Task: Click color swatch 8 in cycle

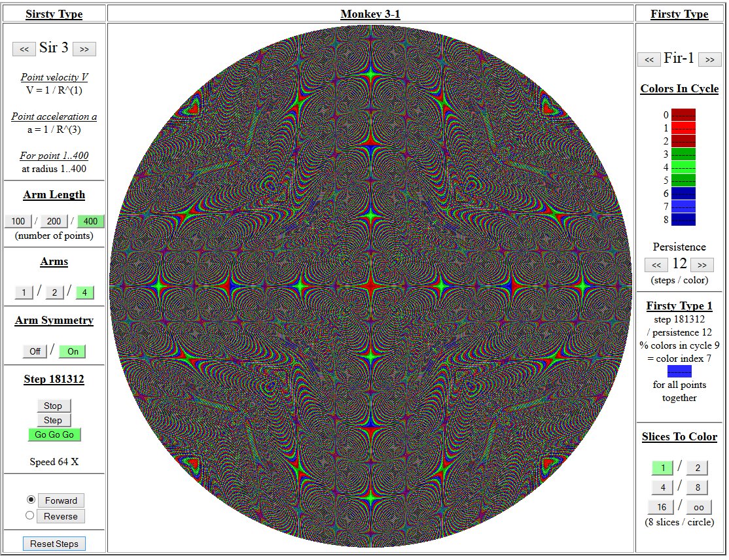Action: pyautogui.click(x=683, y=219)
